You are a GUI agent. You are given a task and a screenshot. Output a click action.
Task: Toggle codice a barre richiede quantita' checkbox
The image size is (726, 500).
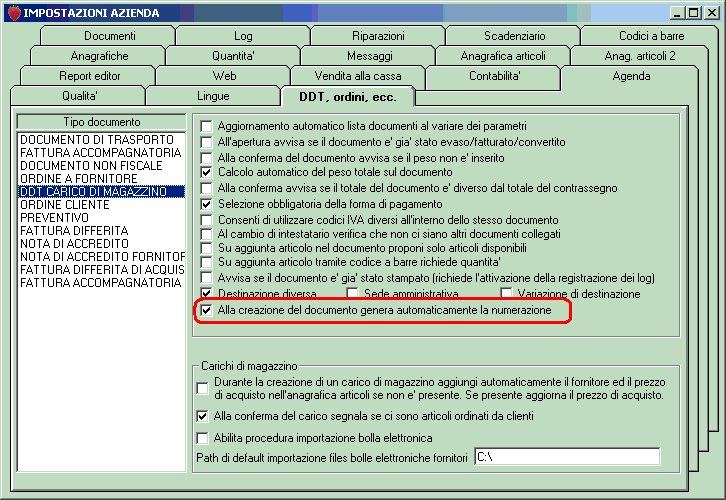point(207,262)
